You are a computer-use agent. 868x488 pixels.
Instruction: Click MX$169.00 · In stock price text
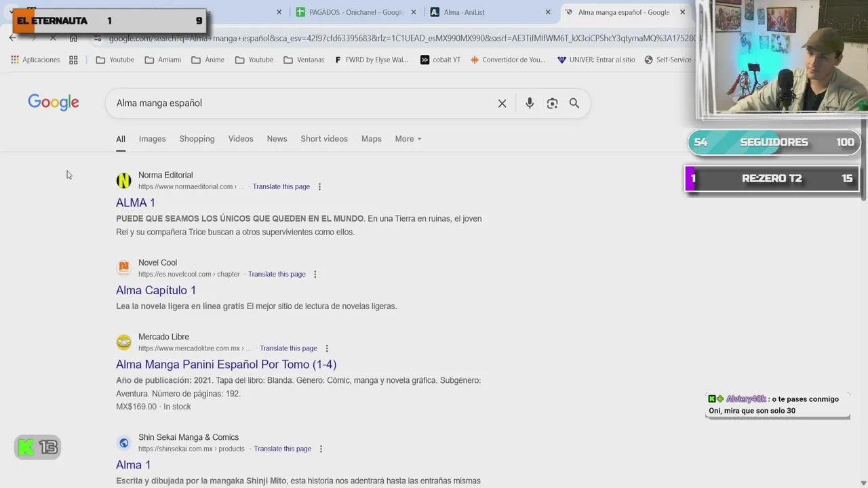pos(153,407)
